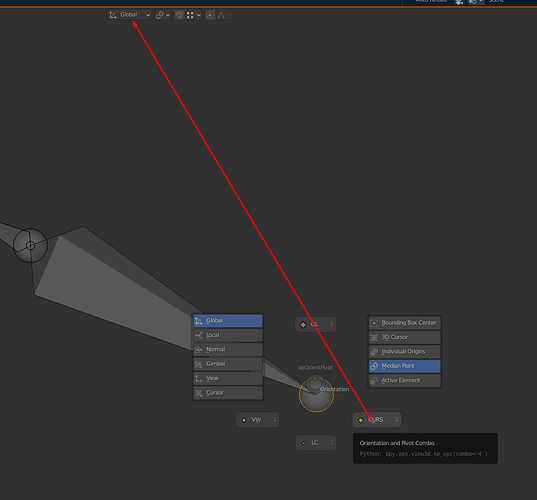Screen dimensions: 537x500
Task: Click the GL pie menu button
Action: click(x=315, y=324)
